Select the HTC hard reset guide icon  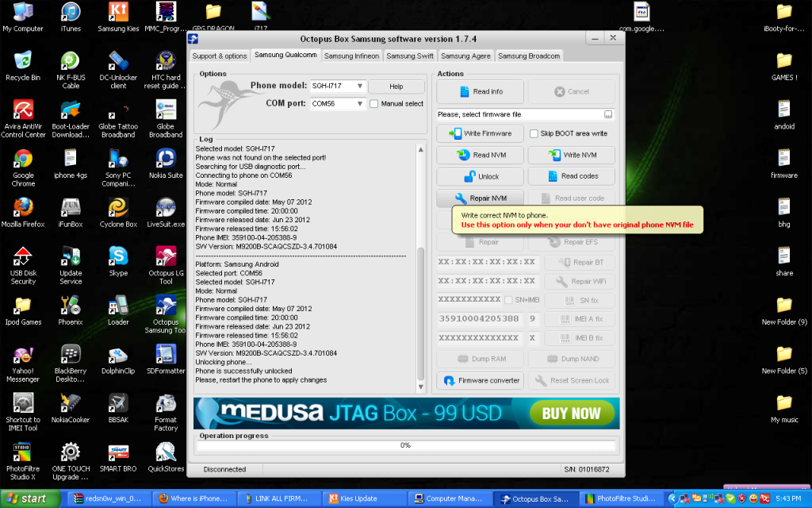click(166, 70)
